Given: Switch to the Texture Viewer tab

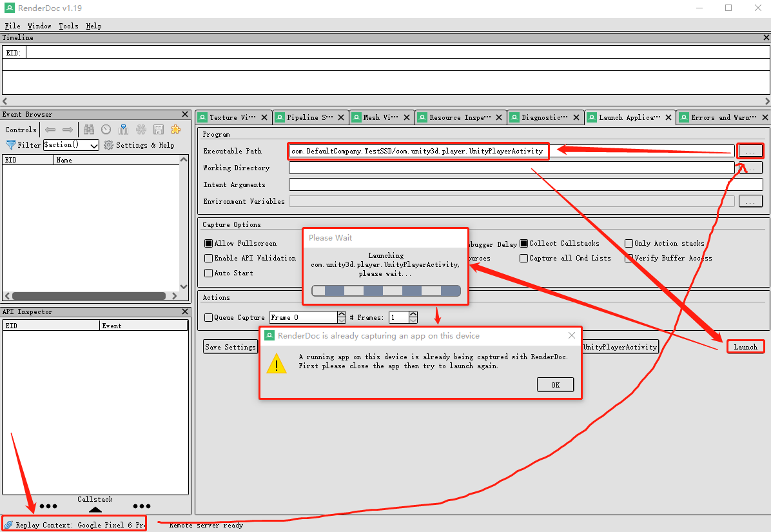Looking at the screenshot, I should coord(232,117).
